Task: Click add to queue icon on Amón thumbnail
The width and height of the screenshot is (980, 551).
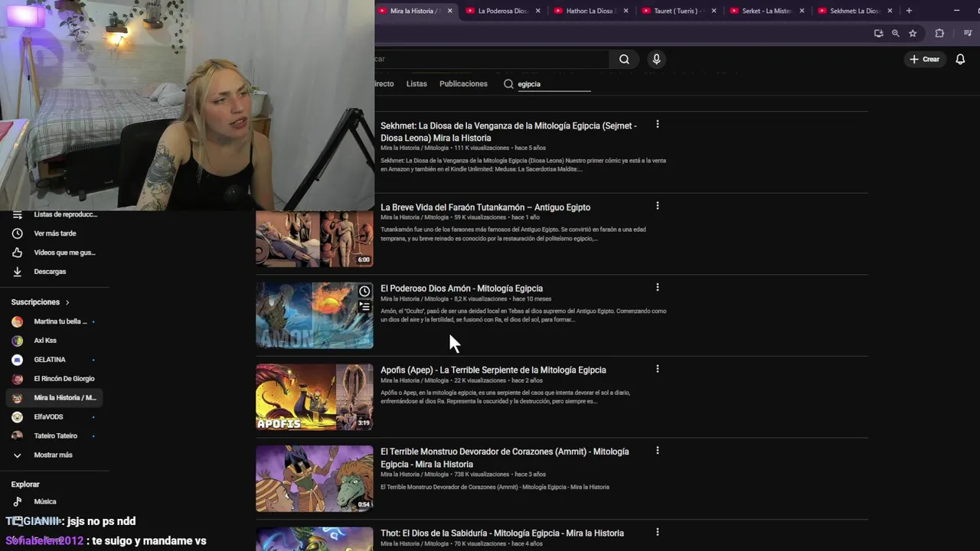Action: pyautogui.click(x=364, y=307)
